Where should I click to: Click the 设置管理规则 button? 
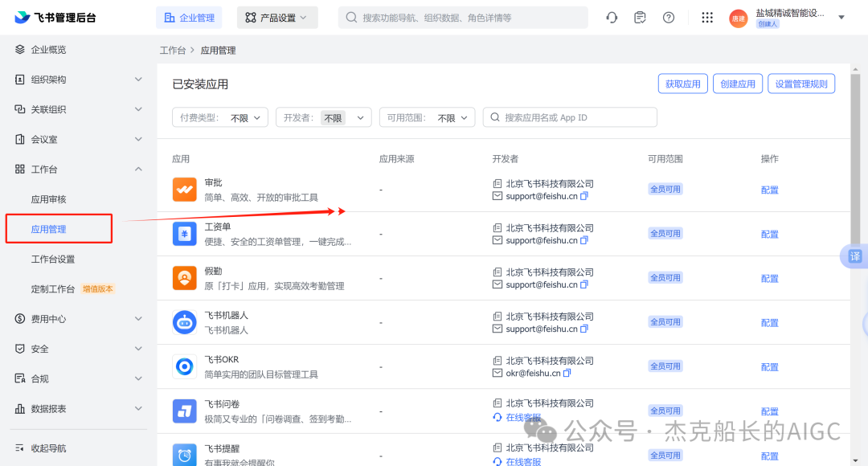click(x=801, y=84)
